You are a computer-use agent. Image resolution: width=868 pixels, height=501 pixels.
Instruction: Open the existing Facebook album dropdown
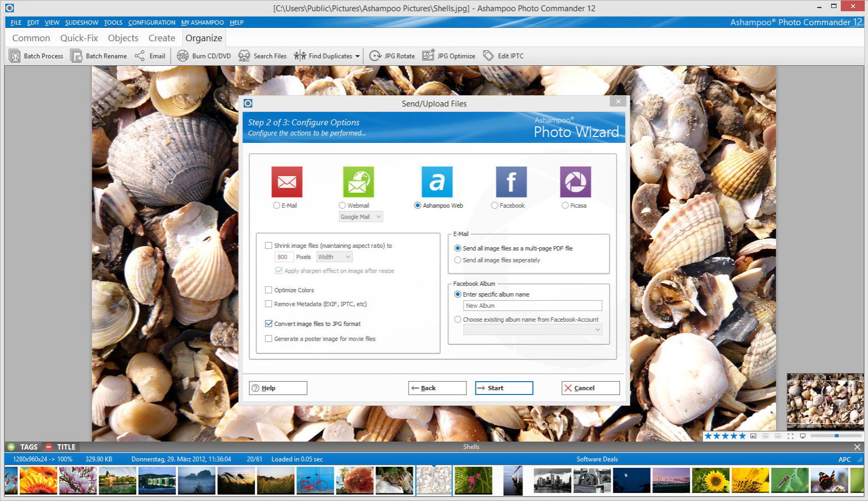533,330
